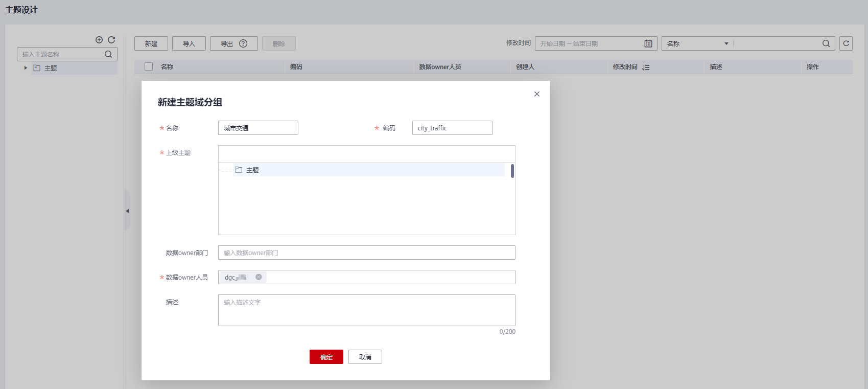This screenshot has width=868, height=389.
Task: Click the 取消 cancel button
Action: pyautogui.click(x=365, y=357)
